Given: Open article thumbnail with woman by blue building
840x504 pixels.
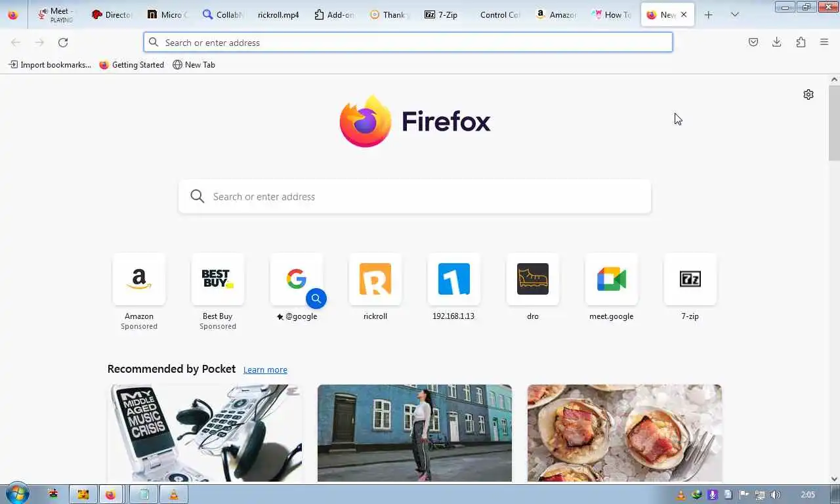Looking at the screenshot, I should click(415, 433).
